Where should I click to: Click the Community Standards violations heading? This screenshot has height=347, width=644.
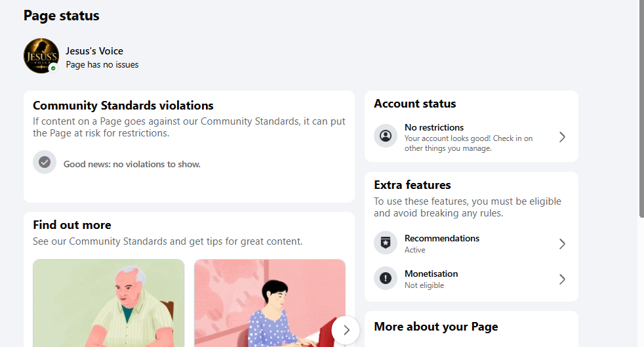(123, 106)
